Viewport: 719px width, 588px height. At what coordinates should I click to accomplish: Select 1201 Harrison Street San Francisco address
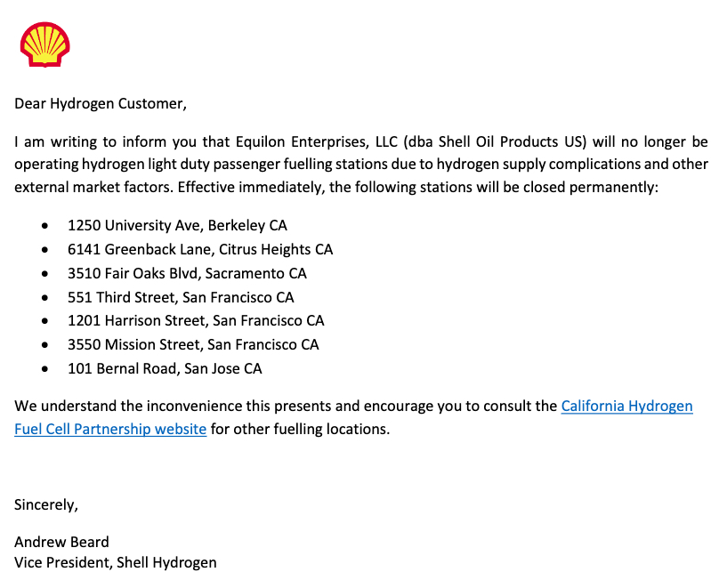coord(196,320)
